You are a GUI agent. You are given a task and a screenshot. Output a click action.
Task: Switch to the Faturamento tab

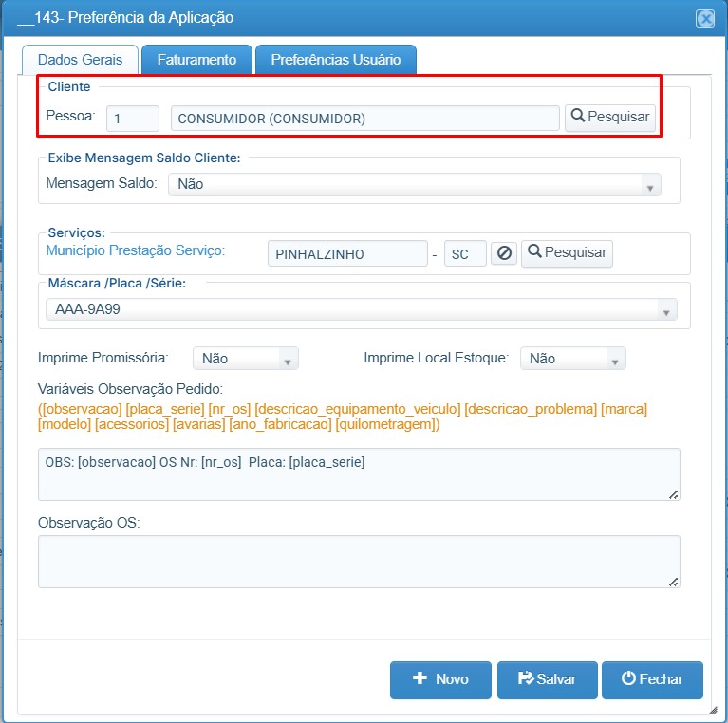click(x=196, y=60)
